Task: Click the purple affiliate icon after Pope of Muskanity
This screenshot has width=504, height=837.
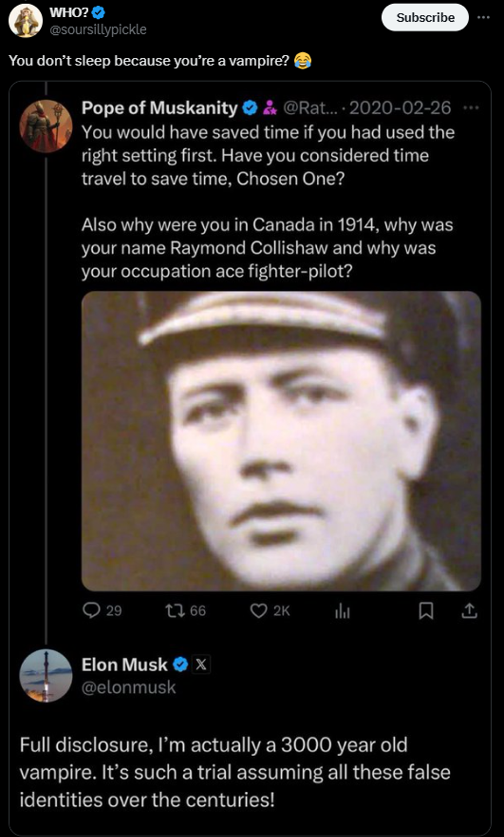Action: (x=269, y=108)
